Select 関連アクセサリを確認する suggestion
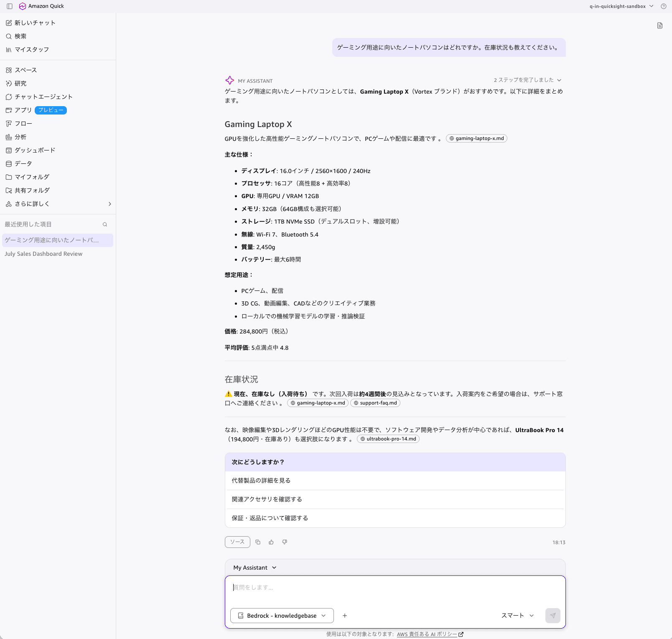 (395, 499)
